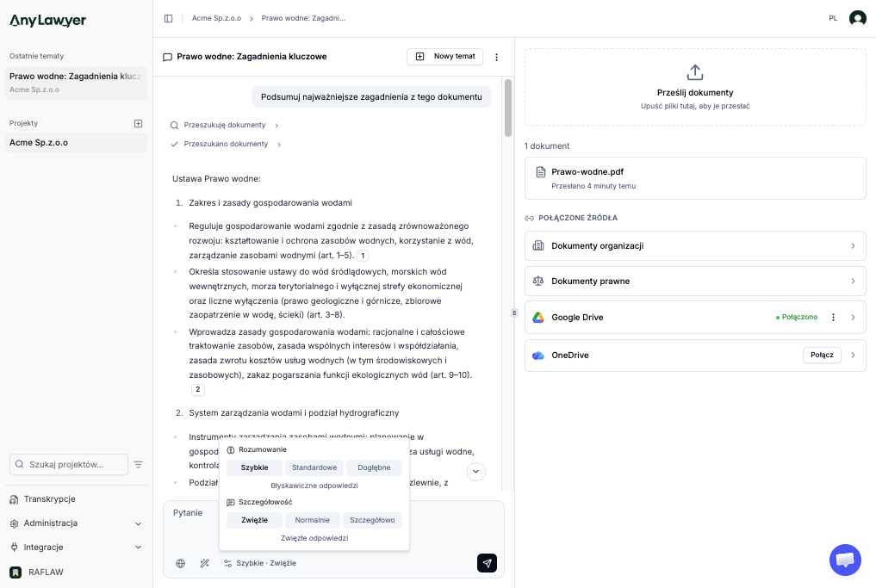The width and height of the screenshot is (876, 588).
Task: Open the chat widget bubble in bottom right
Action: [845, 560]
